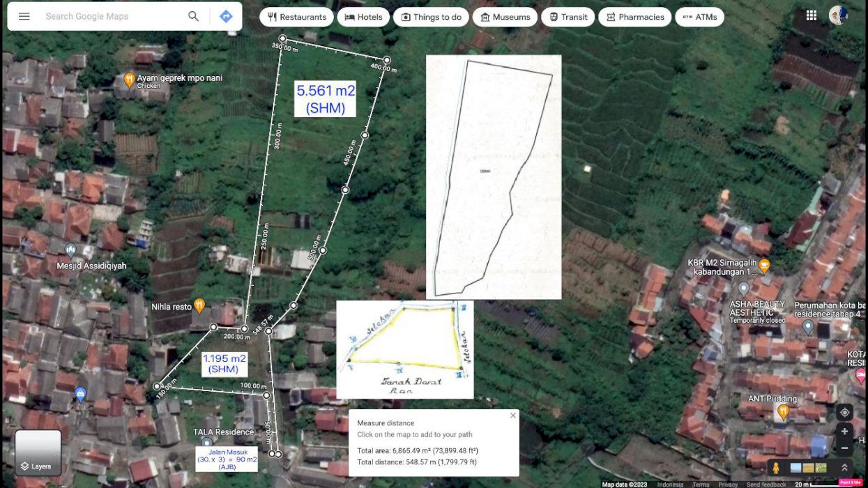Click the ANT Pudding restaurant marker
868x488 pixels.
783,413
